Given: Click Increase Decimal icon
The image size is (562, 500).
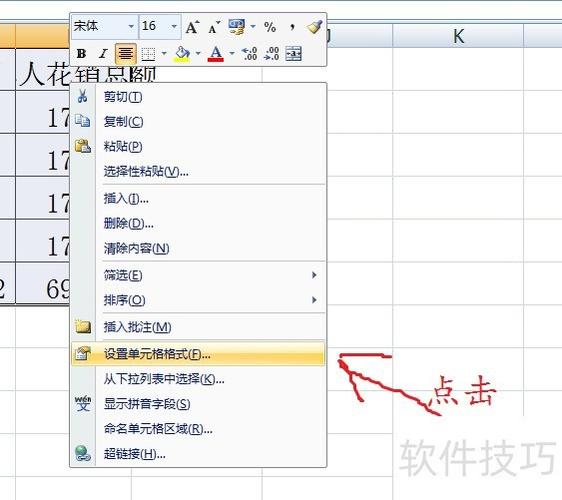Looking at the screenshot, I should click(x=249, y=54).
